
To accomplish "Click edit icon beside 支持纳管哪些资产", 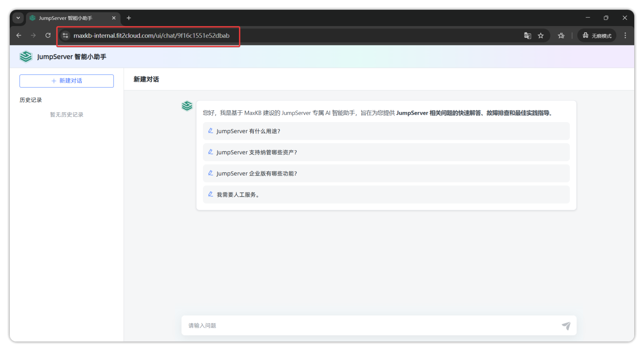I will click(x=211, y=152).
